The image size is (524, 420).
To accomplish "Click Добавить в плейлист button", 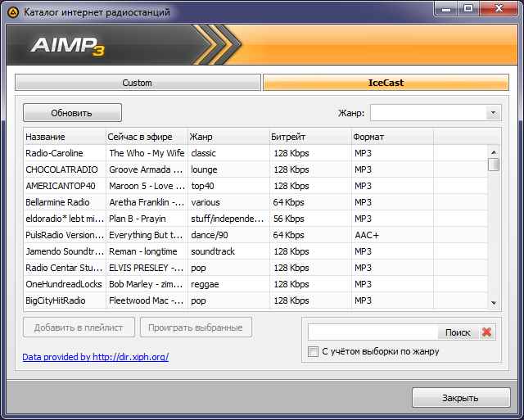I will pyautogui.click(x=79, y=327).
